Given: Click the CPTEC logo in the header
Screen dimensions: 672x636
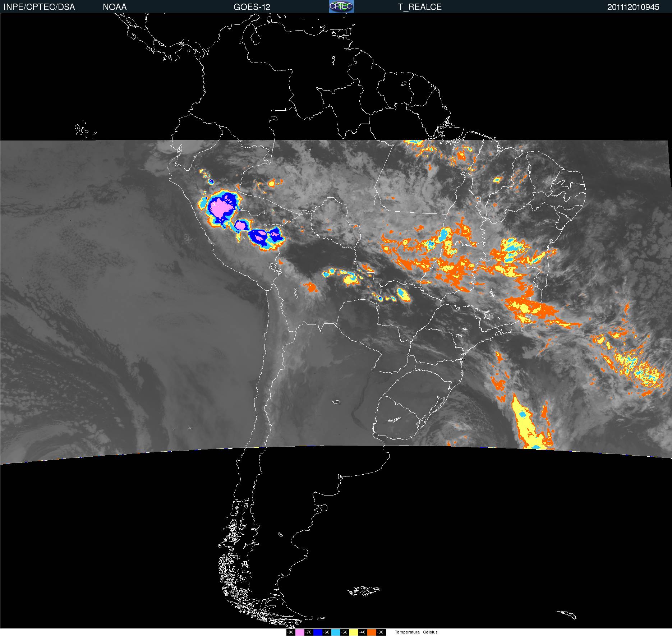Looking at the screenshot, I should [341, 6].
